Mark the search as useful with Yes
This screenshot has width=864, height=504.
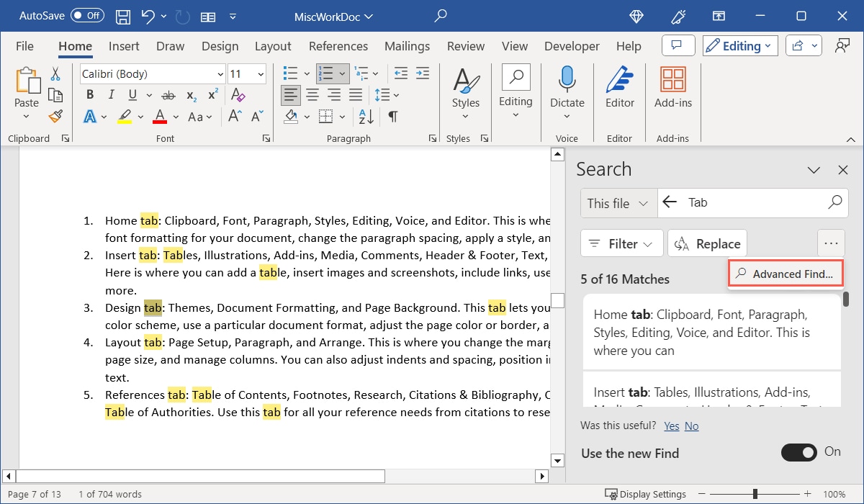pyautogui.click(x=671, y=426)
